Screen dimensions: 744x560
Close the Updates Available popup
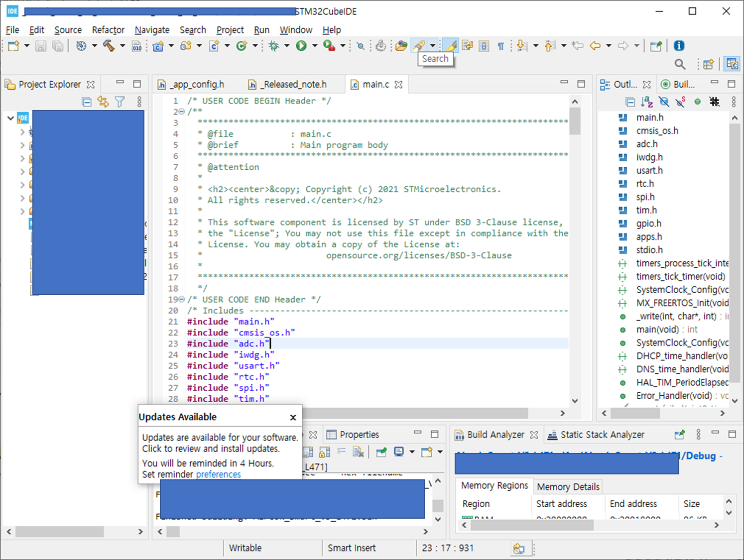coord(293,417)
